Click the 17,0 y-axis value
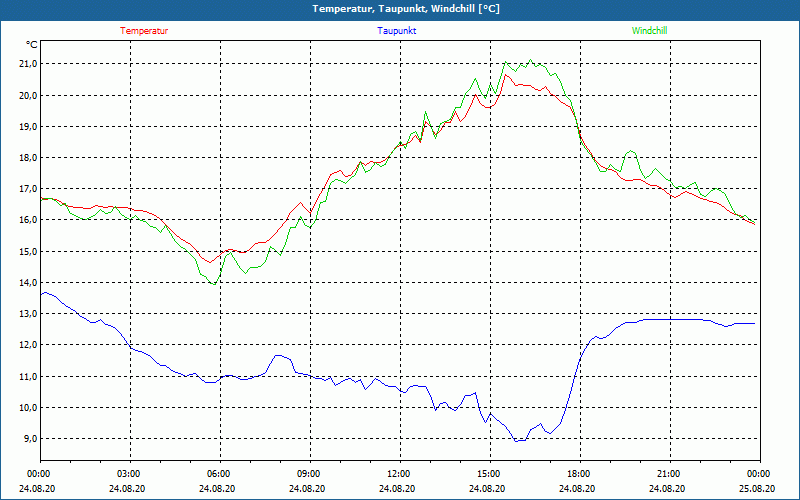The width and height of the screenshot is (800, 500). tap(29, 189)
